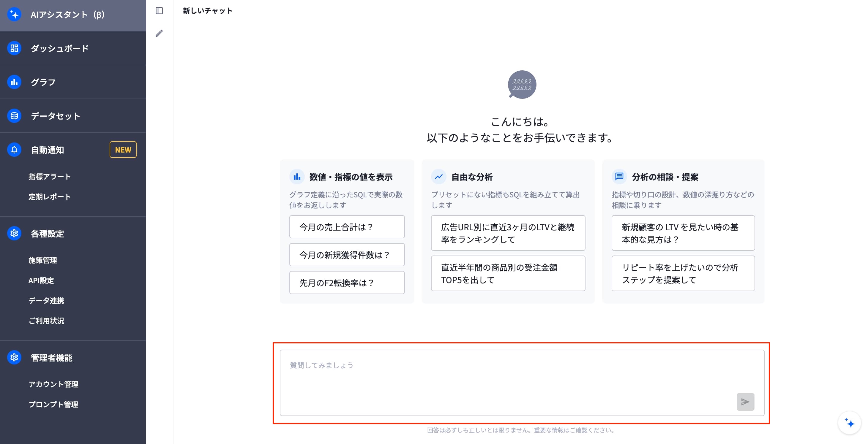Click the send message arrow button

click(745, 402)
